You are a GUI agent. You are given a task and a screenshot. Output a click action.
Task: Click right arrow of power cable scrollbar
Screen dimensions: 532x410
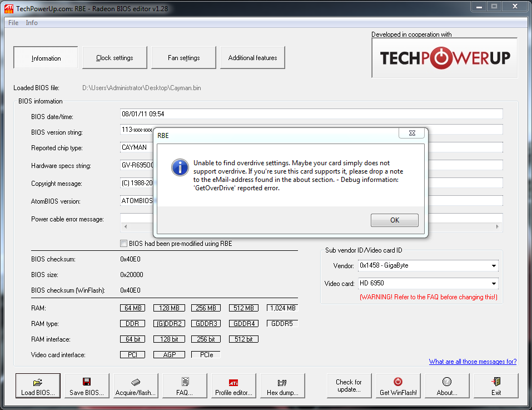tap(498, 227)
